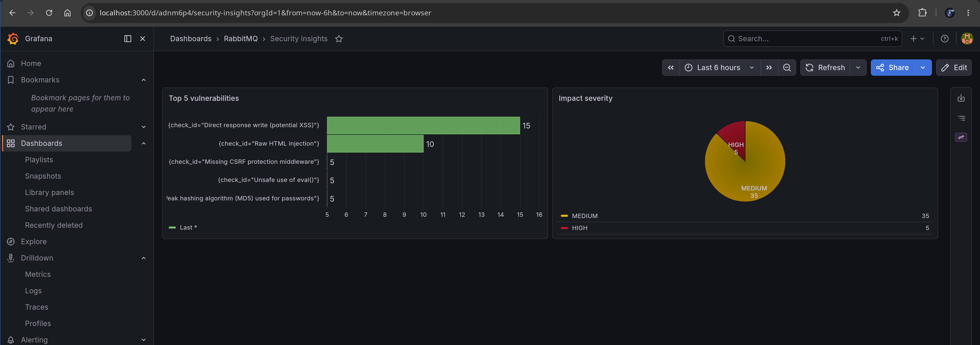Click the export download icon in right rail
The image size is (980, 345).
[x=961, y=98]
